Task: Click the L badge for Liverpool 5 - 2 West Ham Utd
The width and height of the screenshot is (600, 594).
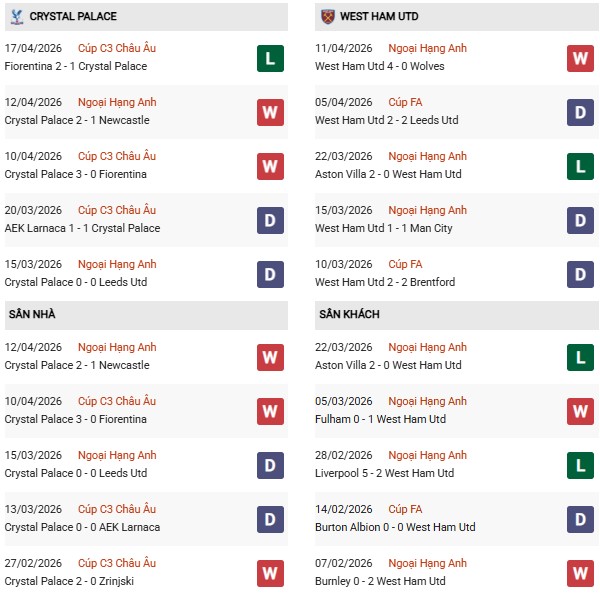Action: (581, 465)
